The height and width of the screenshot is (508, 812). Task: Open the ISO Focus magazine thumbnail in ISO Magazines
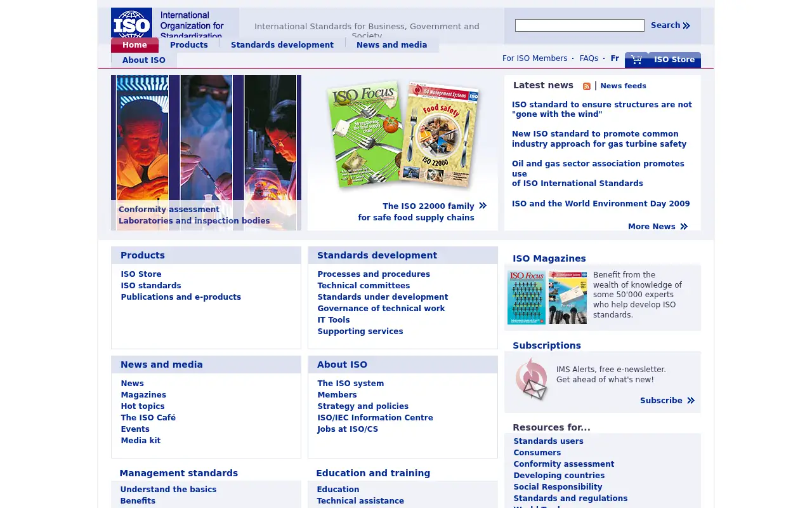click(527, 298)
